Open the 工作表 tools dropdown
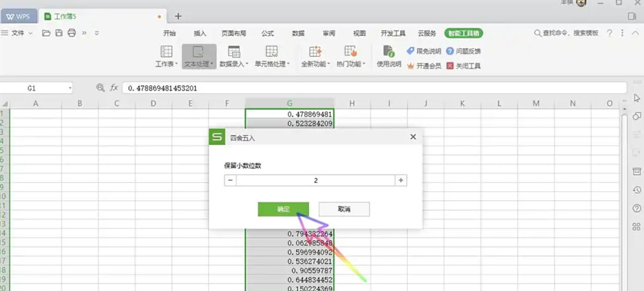The height and width of the screenshot is (291, 644). 166,57
